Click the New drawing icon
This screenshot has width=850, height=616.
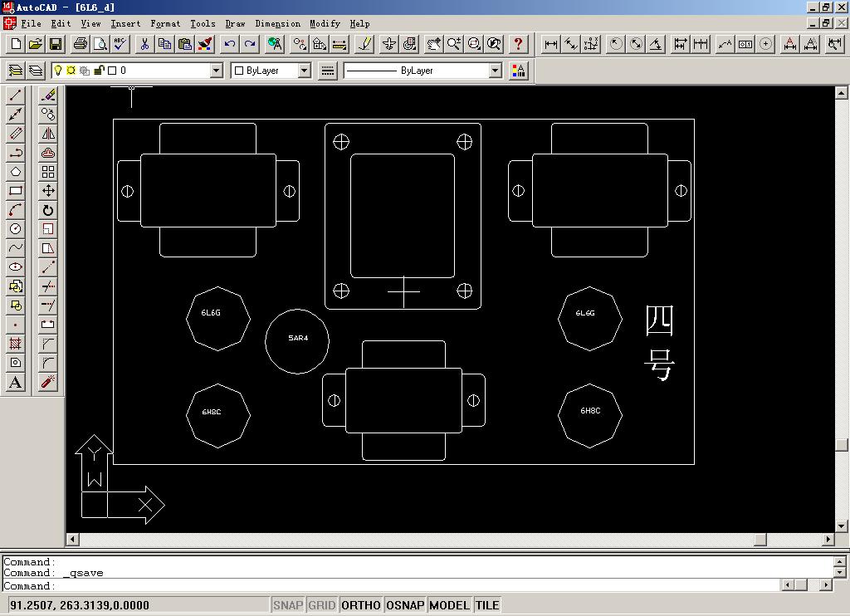click(x=16, y=44)
